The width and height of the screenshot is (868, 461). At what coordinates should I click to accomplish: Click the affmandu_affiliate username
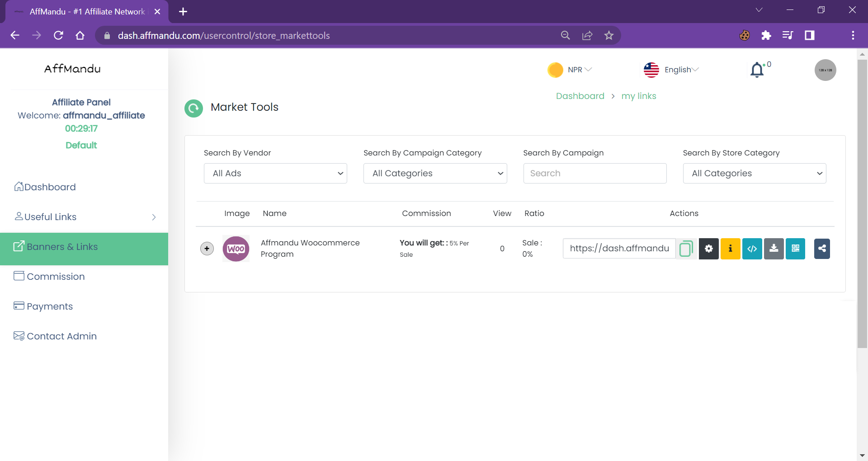[104, 115]
